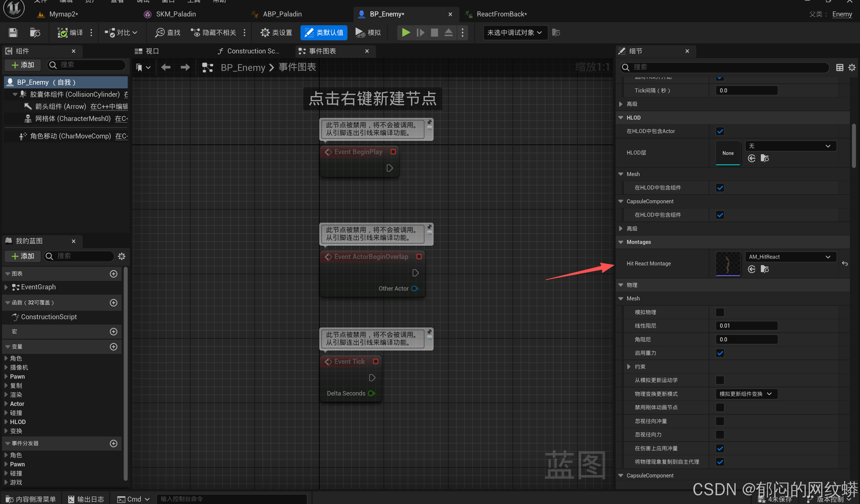
Task: Click the browse to asset toolbar icon
Action: (35, 32)
